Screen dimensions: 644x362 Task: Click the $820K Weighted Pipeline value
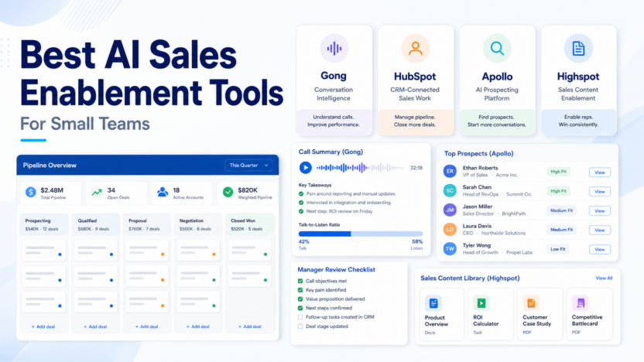click(248, 190)
